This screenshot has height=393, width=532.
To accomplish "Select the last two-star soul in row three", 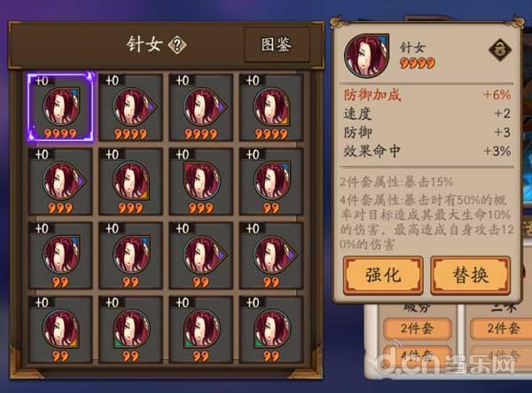I will (271, 255).
